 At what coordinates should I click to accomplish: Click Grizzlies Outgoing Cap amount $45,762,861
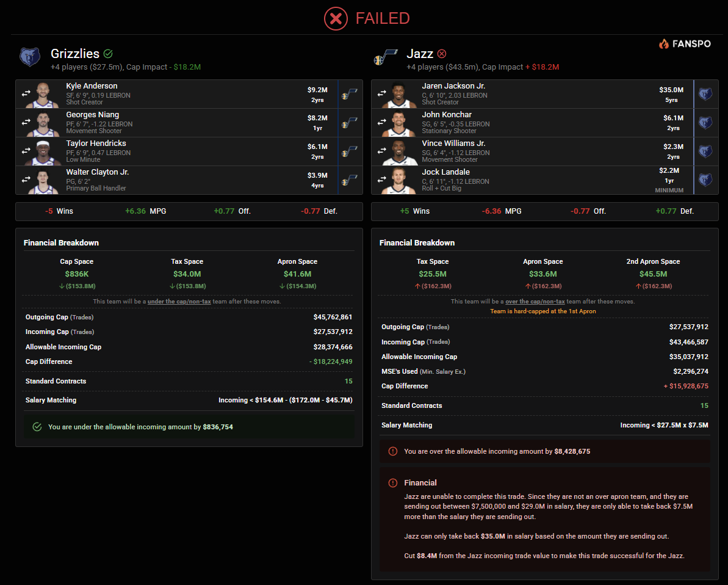(x=333, y=318)
